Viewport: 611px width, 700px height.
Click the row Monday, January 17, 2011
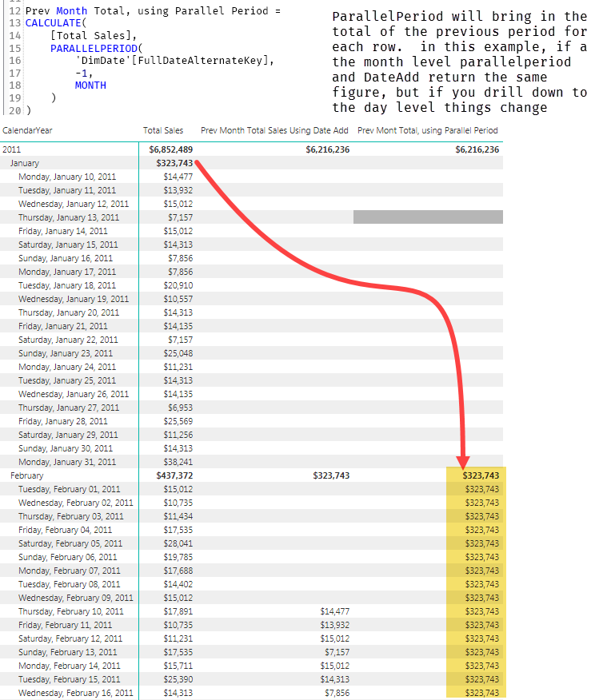click(251, 272)
